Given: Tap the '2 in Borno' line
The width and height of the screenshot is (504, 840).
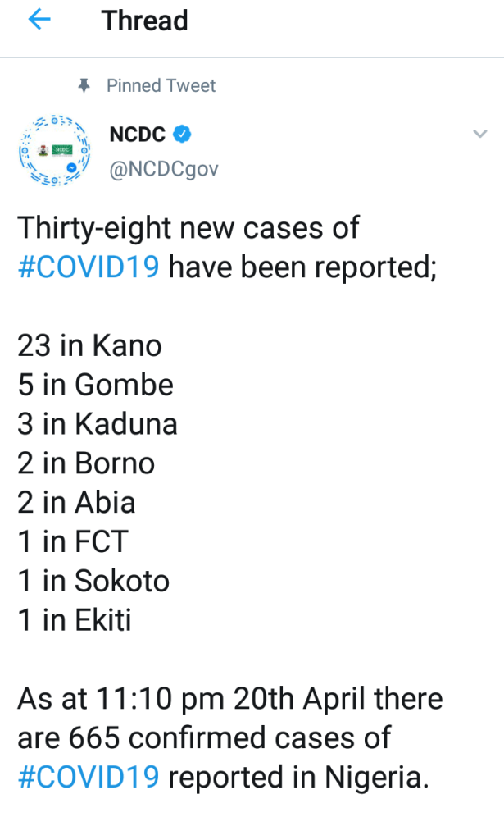Looking at the screenshot, I should point(86,463).
